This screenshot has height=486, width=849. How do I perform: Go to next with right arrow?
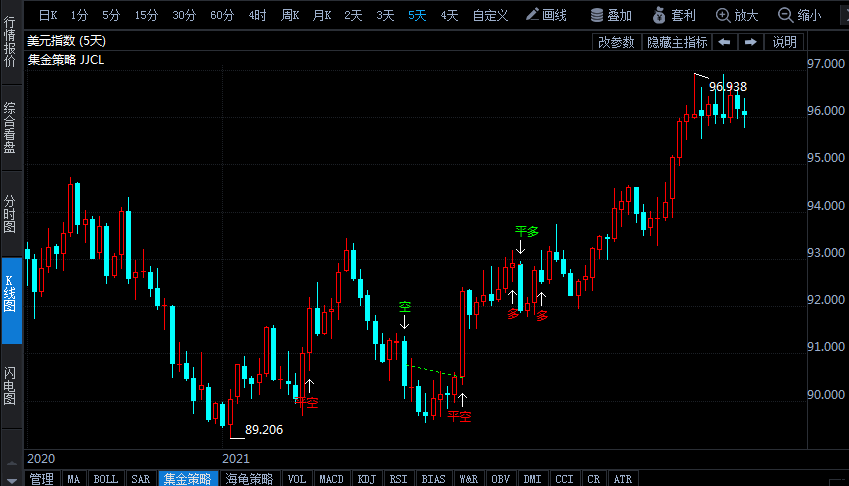tap(750, 42)
